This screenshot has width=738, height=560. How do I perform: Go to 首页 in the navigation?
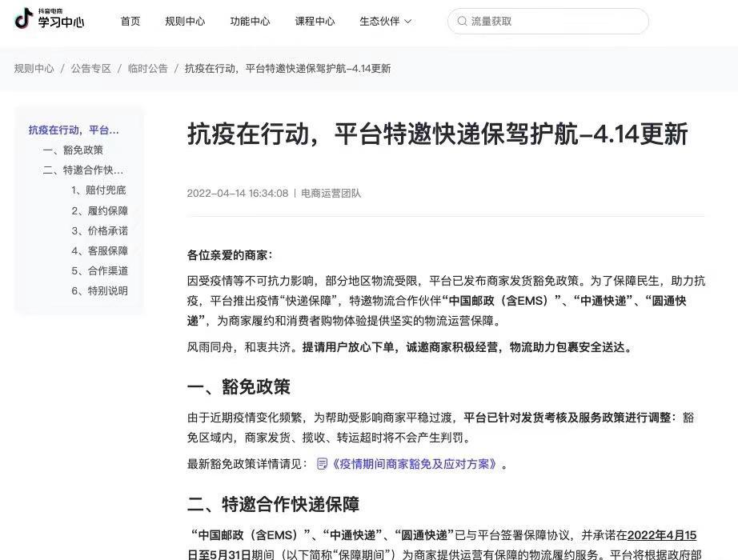click(130, 21)
